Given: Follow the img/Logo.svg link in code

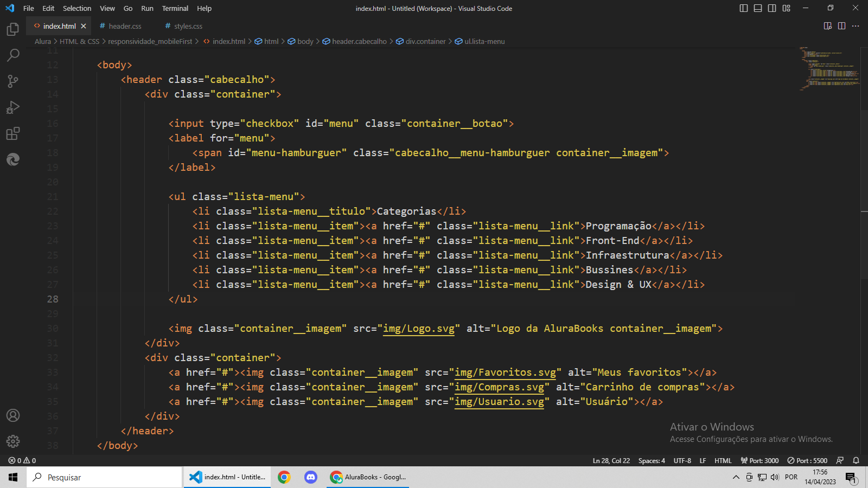Looking at the screenshot, I should (419, 329).
